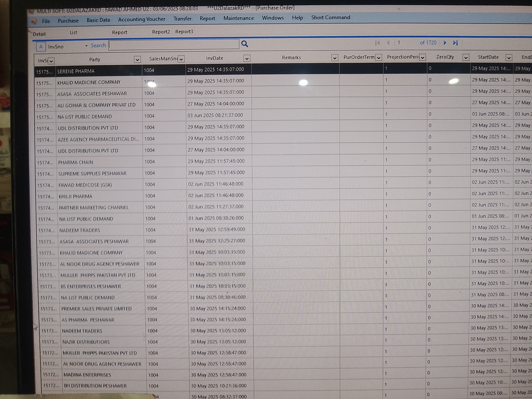Go to next record arrow
The width and height of the screenshot is (532, 399).
(445, 43)
